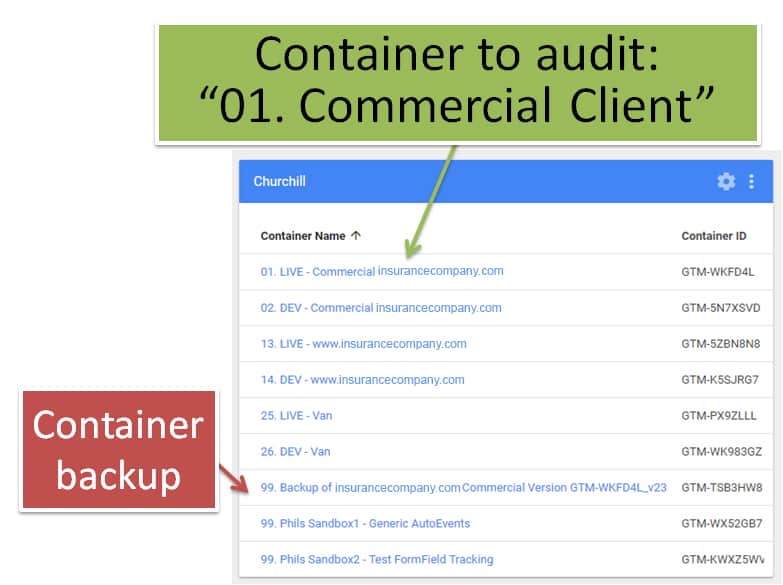Open 26. DEV - Van container
The width and height of the screenshot is (783, 585).
pyautogui.click(x=295, y=452)
